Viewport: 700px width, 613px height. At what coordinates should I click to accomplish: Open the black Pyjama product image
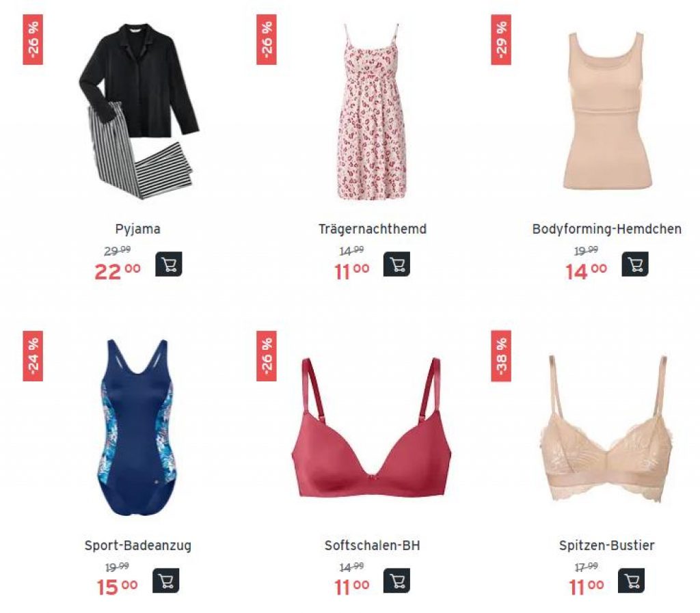(139, 111)
